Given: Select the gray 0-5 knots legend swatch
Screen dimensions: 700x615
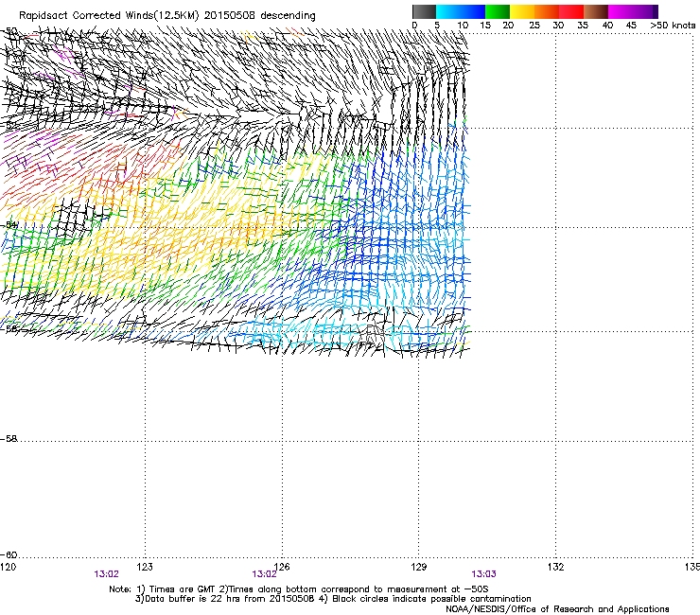Looking at the screenshot, I should tap(424, 11).
